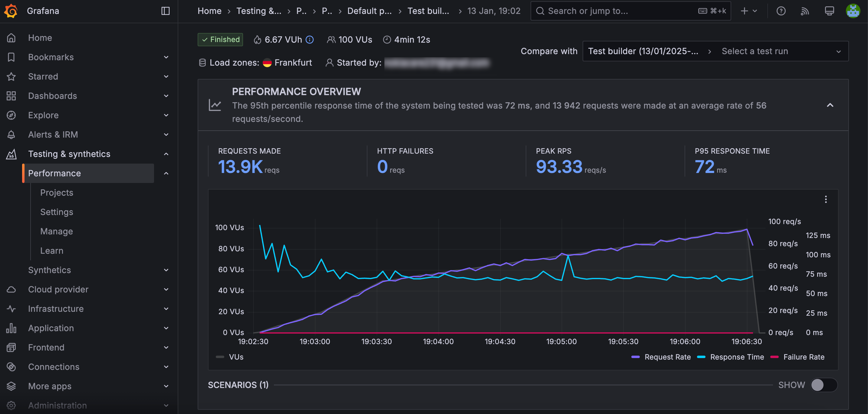The height and width of the screenshot is (414, 868).
Task: Click the performance overview chart icon
Action: [215, 105]
